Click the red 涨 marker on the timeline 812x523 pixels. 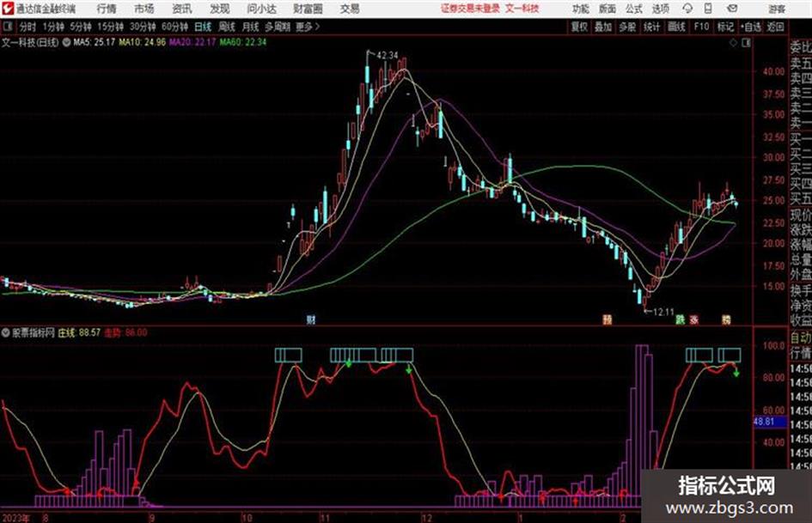coord(694,319)
